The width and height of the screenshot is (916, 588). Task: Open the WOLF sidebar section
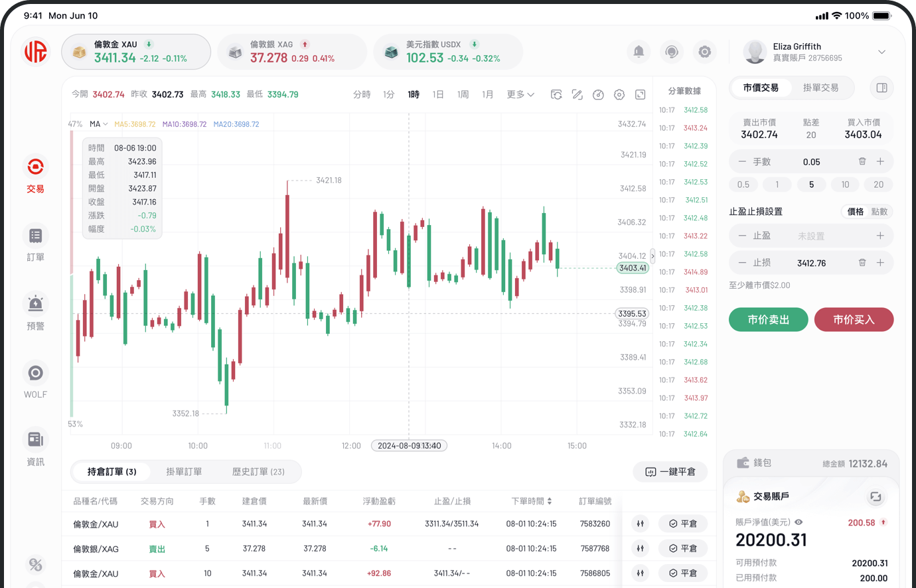(35, 374)
